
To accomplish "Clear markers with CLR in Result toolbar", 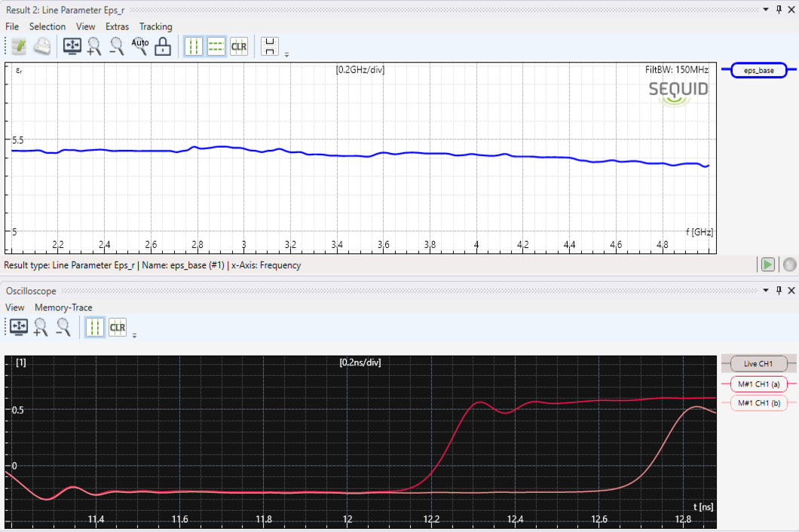I will (x=239, y=47).
